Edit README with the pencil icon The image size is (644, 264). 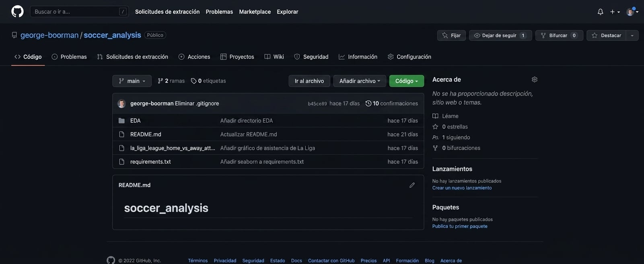412,185
